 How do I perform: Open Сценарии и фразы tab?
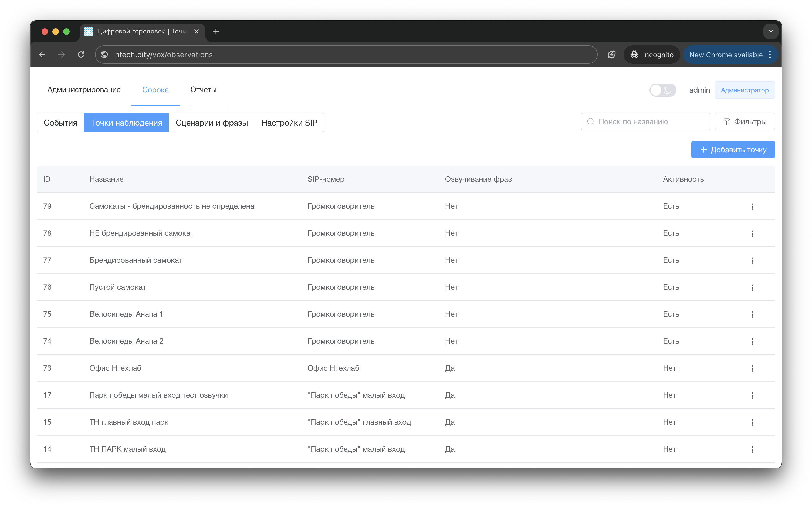click(212, 123)
